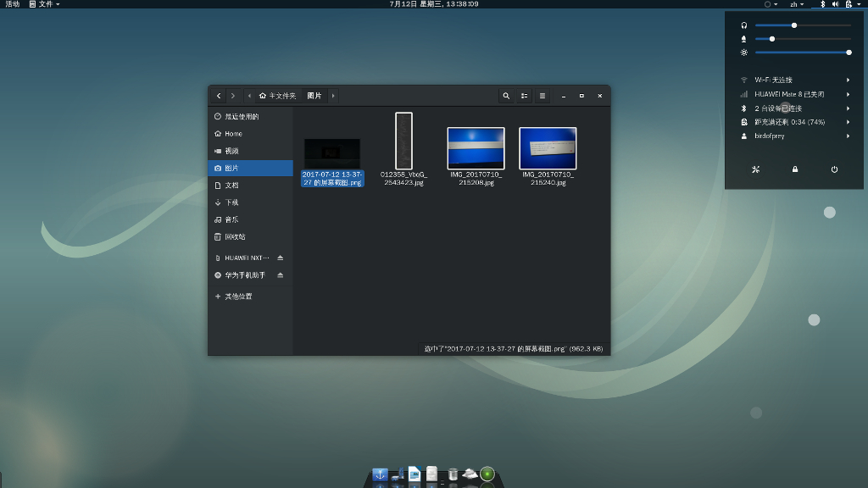The height and width of the screenshot is (488, 868).
Task: Open the computer desktop icon in dock
Action: 398,474
